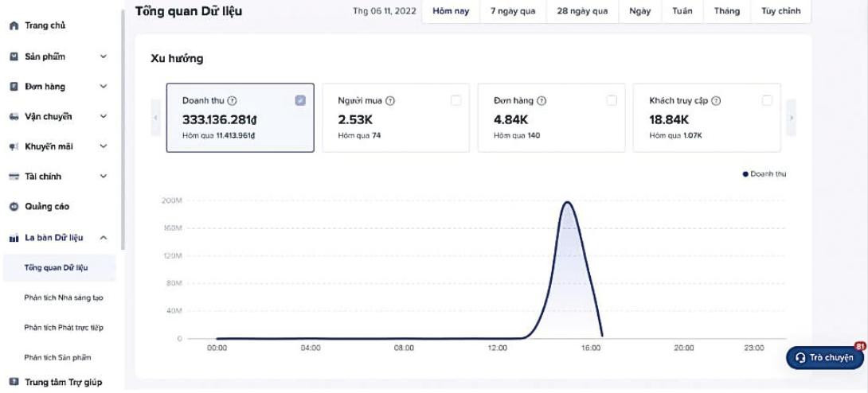Click the Sản phẩm sidebar icon

[x=14, y=56]
